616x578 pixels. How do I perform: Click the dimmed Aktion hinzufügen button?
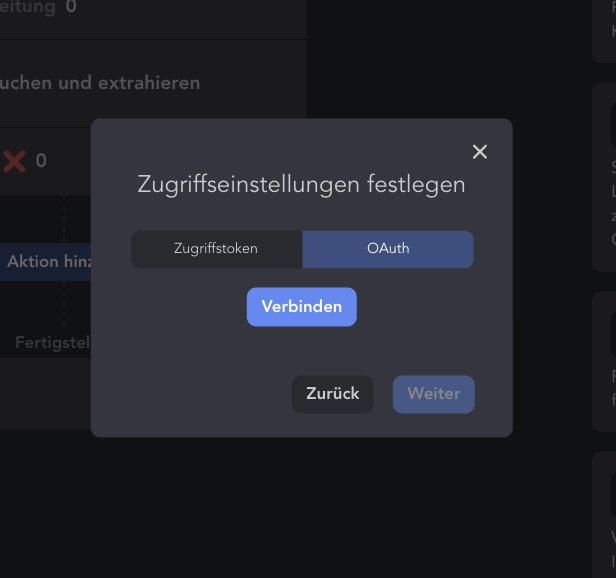tap(46, 262)
